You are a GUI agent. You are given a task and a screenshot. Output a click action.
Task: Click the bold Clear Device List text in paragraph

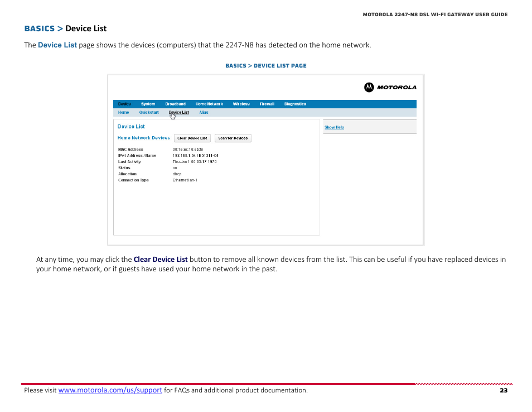pyautogui.click(x=161, y=260)
